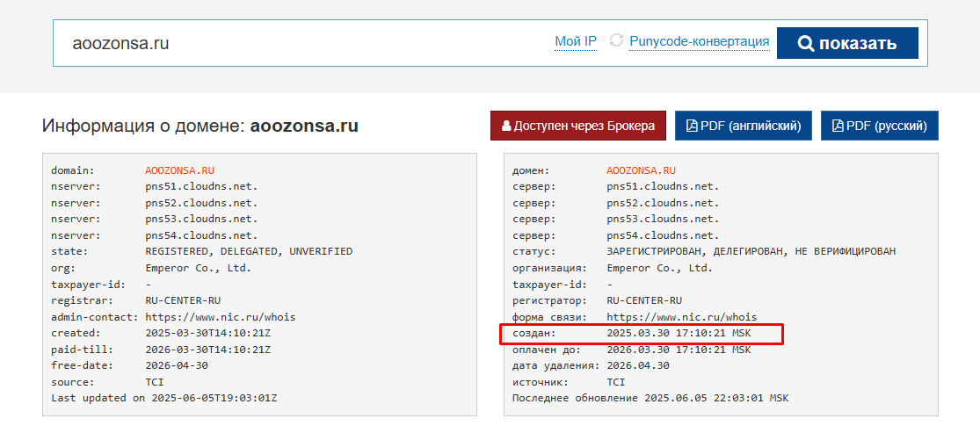
Task: Select paid-till value 2026-03-30T14:10:21Z
Action: click(x=207, y=350)
